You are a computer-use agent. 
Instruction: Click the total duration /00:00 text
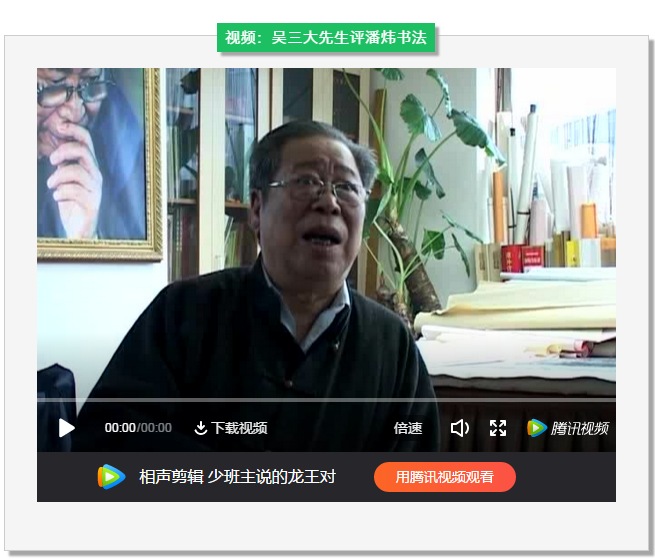[155, 428]
